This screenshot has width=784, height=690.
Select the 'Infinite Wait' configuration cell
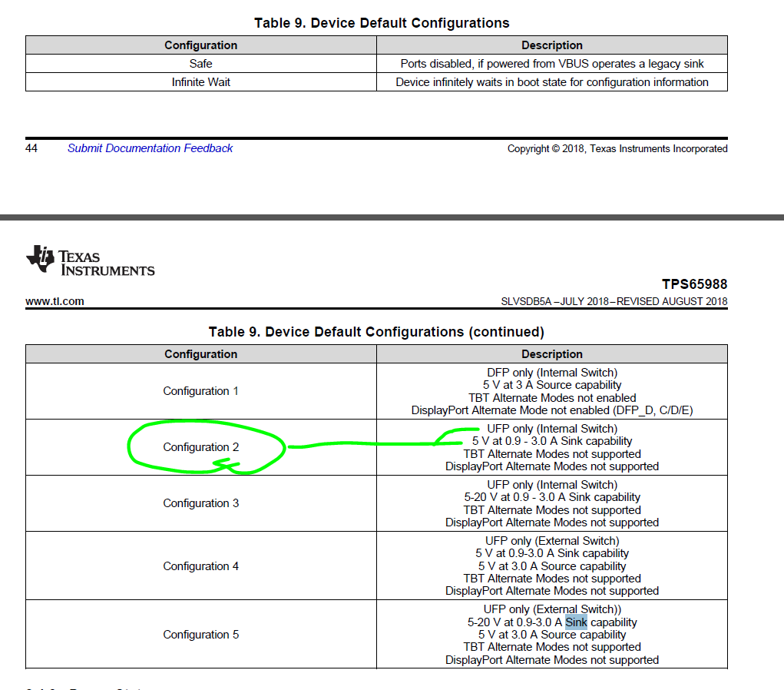pyautogui.click(x=200, y=82)
